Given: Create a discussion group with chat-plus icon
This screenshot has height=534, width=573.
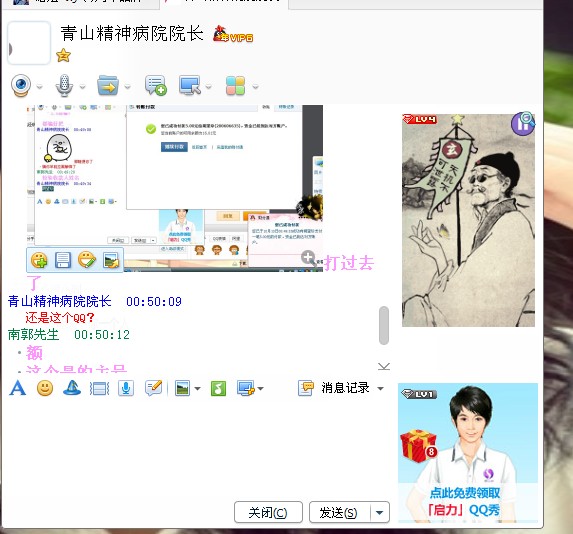Looking at the screenshot, I should coord(156,86).
